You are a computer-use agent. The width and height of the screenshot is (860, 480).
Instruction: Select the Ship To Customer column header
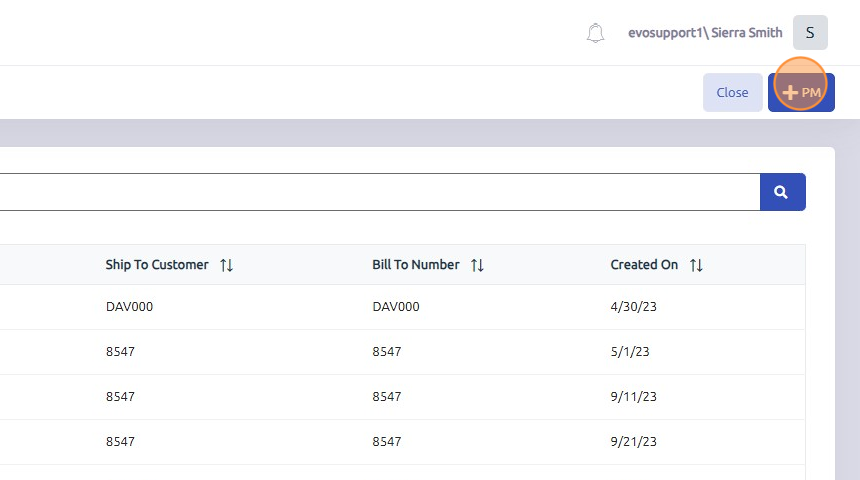157,264
